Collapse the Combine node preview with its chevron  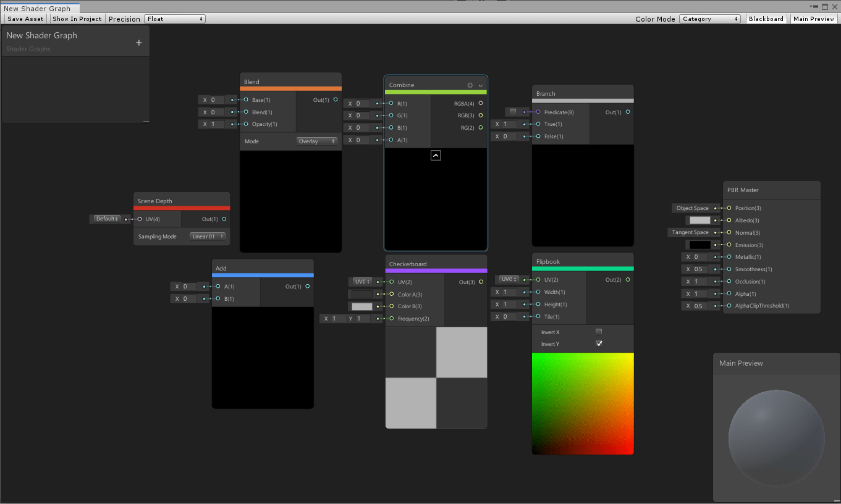(436, 155)
